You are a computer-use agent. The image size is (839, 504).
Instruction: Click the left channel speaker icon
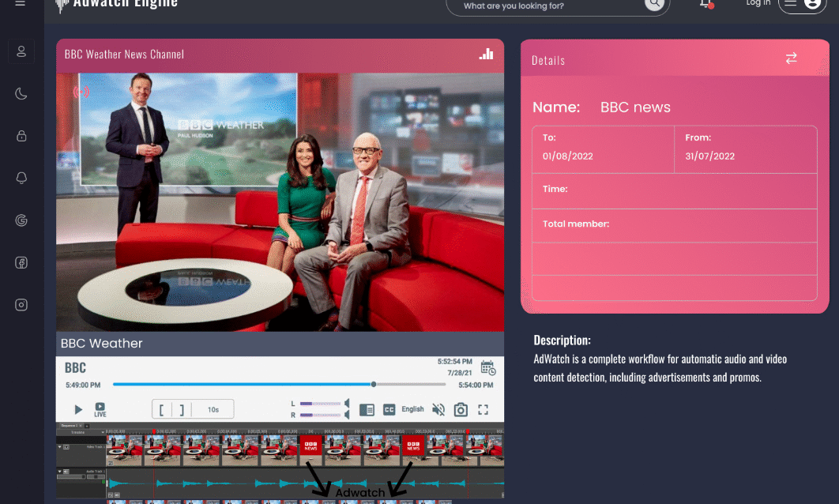(348, 404)
